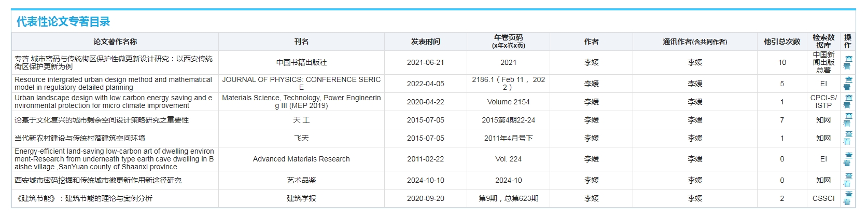
Task: Click the 检索数据库 column header
Action: coord(823,42)
